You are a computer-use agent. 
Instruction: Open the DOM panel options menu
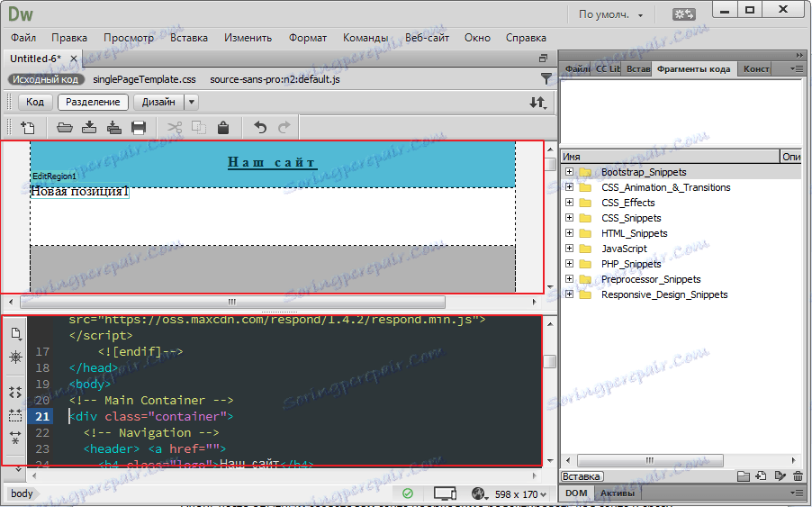tap(797, 493)
